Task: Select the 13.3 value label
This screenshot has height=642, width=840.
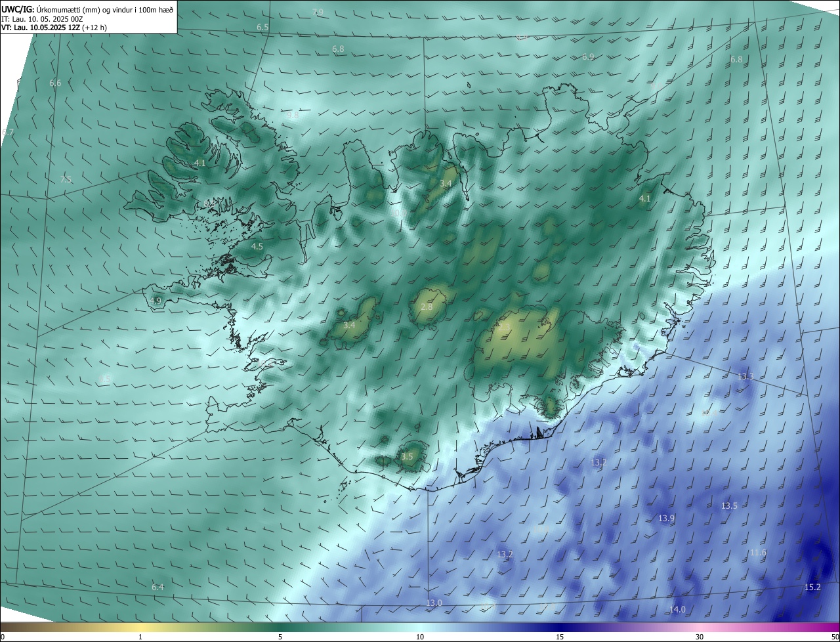Action: 745,377
